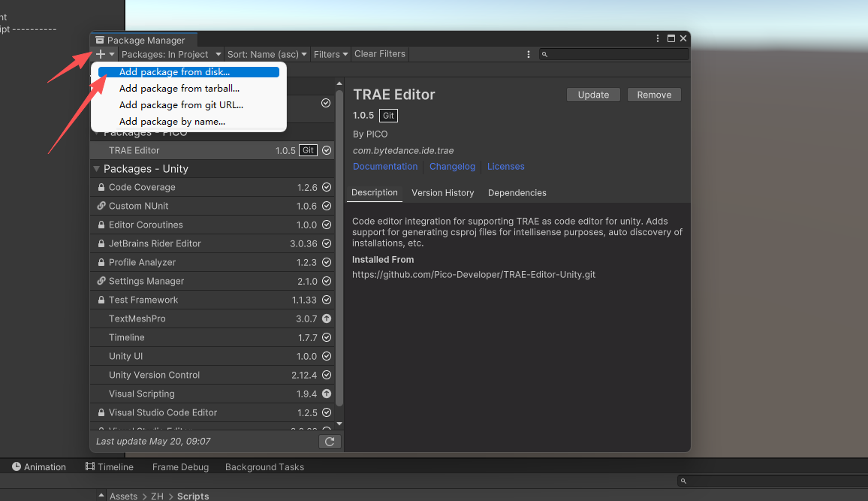Click lock icon on JetBrains Rider Editor row
The image size is (868, 501).
coord(101,243)
